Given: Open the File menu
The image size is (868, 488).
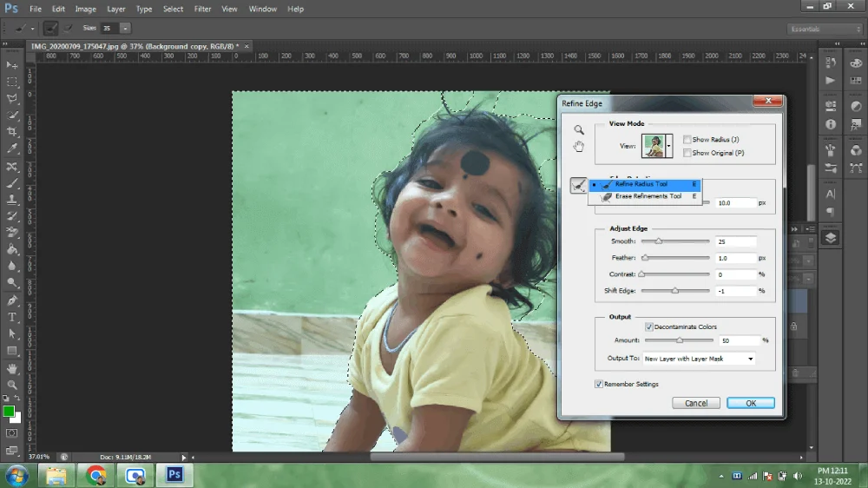Looking at the screenshot, I should tap(36, 9).
